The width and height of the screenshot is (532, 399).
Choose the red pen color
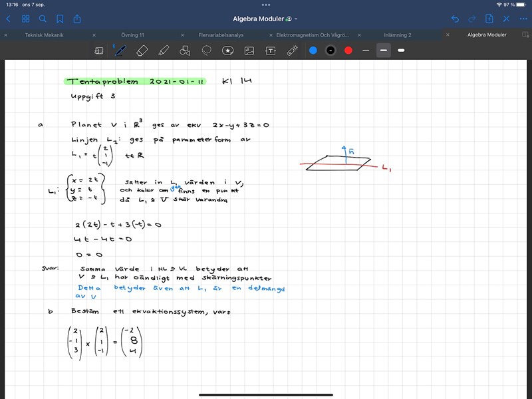(348, 50)
